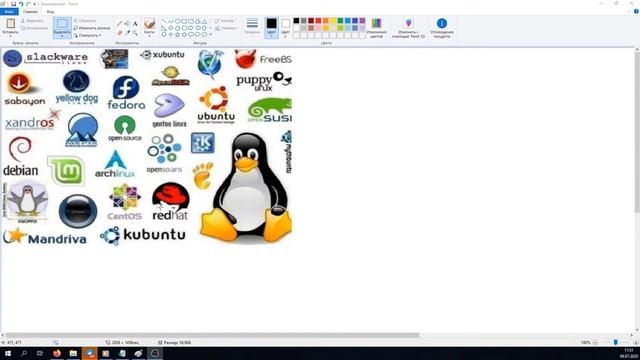Activate the Color 2 box
Screen dimensions: 640x360
pos(285,28)
